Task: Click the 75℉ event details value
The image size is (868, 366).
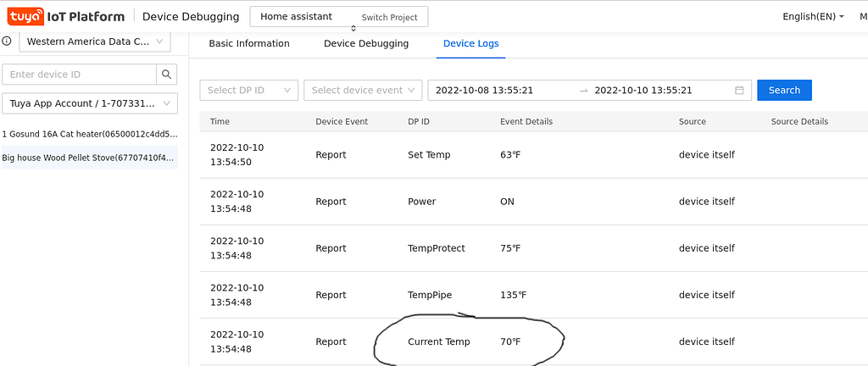Action: [510, 248]
